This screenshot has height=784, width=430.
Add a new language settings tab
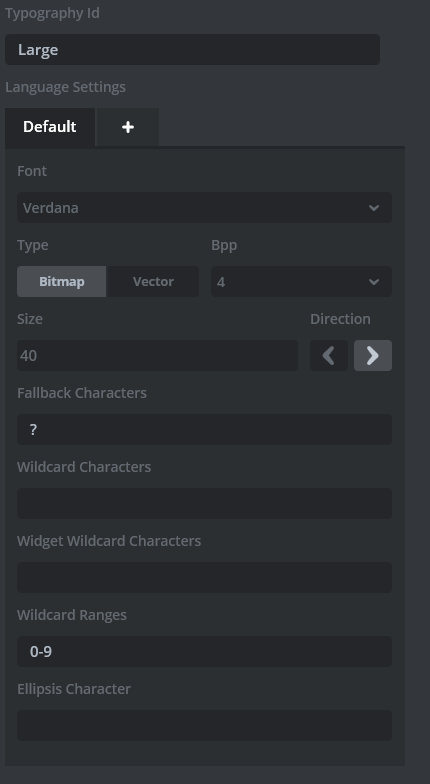coord(128,127)
